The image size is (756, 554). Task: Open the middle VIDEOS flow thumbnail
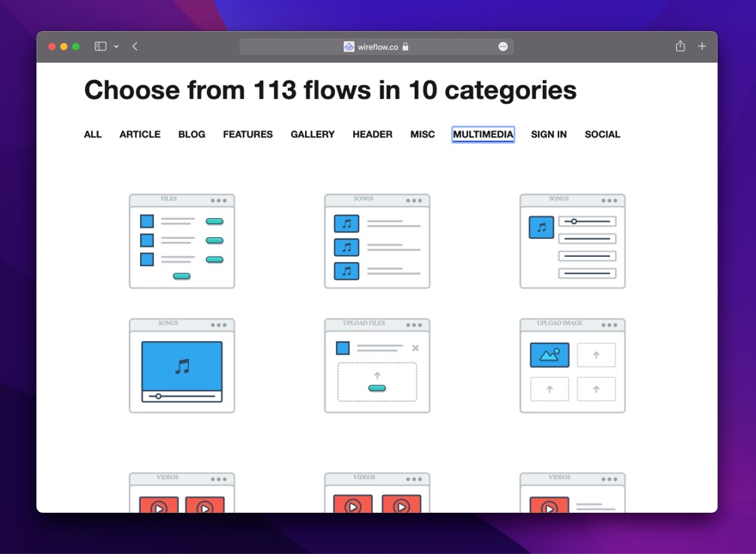[377, 492]
